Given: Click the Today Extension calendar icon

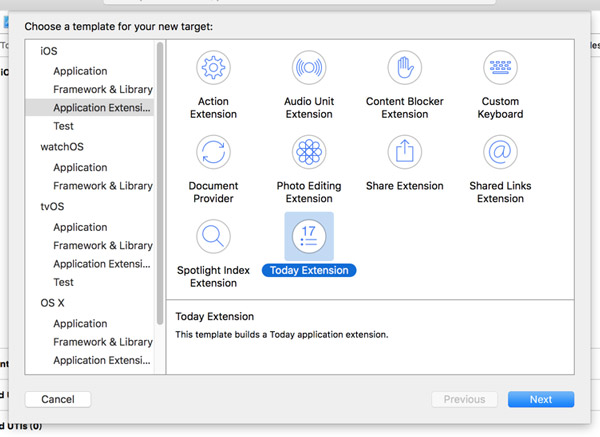Looking at the screenshot, I should [309, 238].
